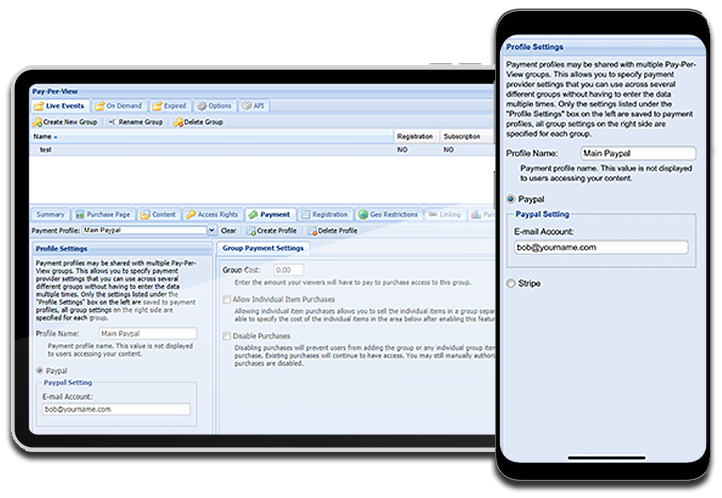
Task: Select the Stripe radio button on phone
Action: (511, 284)
